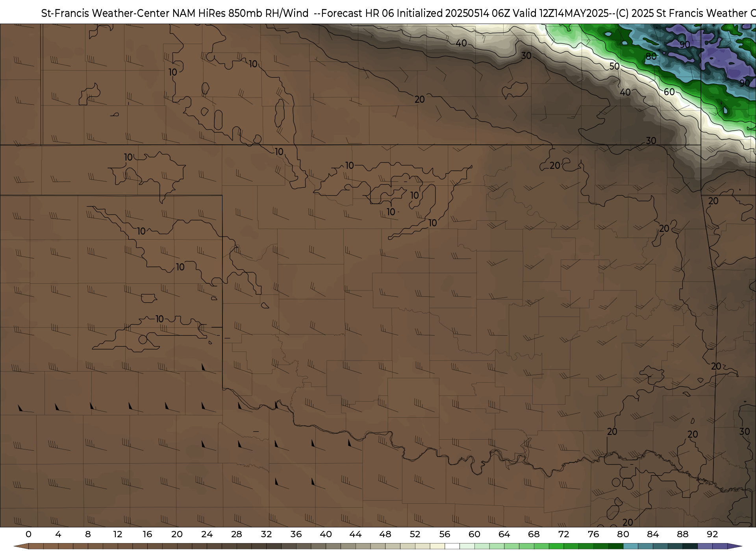756x551 pixels.
Task: Click the right purple arrow end of the color scale
Action: (735, 546)
